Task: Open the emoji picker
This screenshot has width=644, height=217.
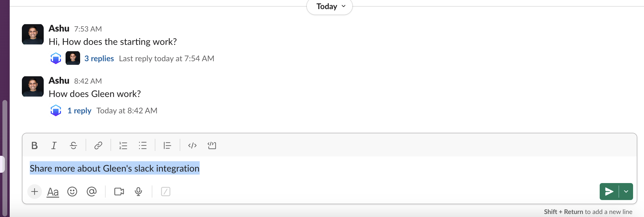Action: pyautogui.click(x=72, y=192)
